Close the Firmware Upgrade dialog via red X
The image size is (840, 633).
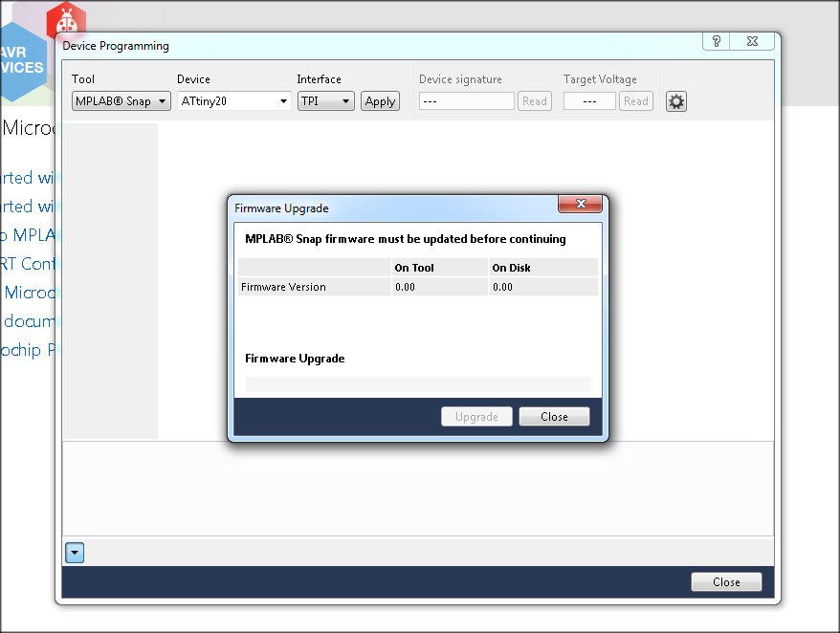click(581, 204)
